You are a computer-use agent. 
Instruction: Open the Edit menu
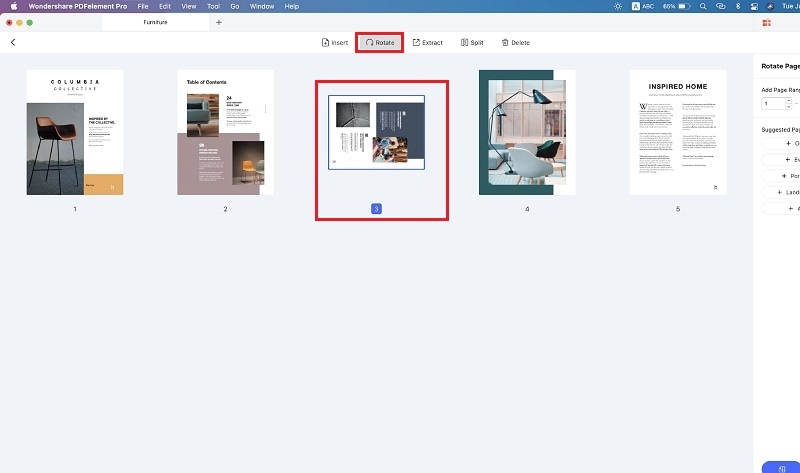(x=165, y=6)
